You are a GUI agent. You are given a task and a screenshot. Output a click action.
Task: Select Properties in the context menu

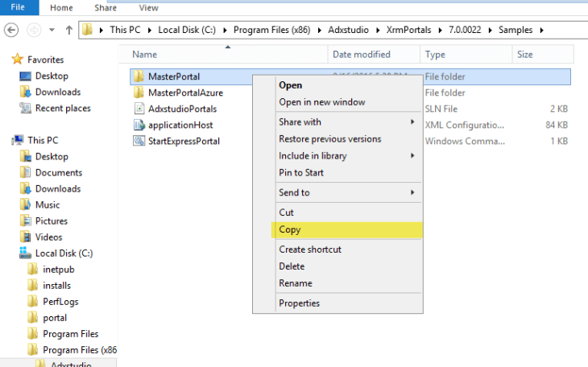(x=299, y=303)
